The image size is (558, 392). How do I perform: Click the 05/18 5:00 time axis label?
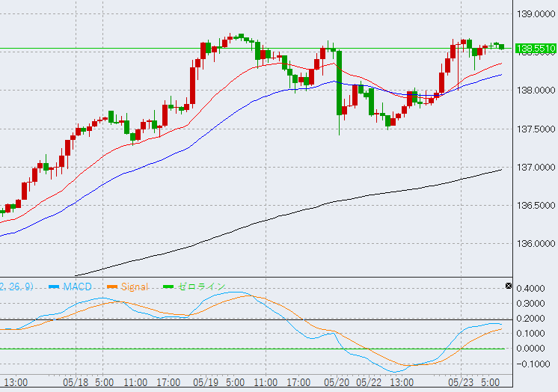click(89, 382)
